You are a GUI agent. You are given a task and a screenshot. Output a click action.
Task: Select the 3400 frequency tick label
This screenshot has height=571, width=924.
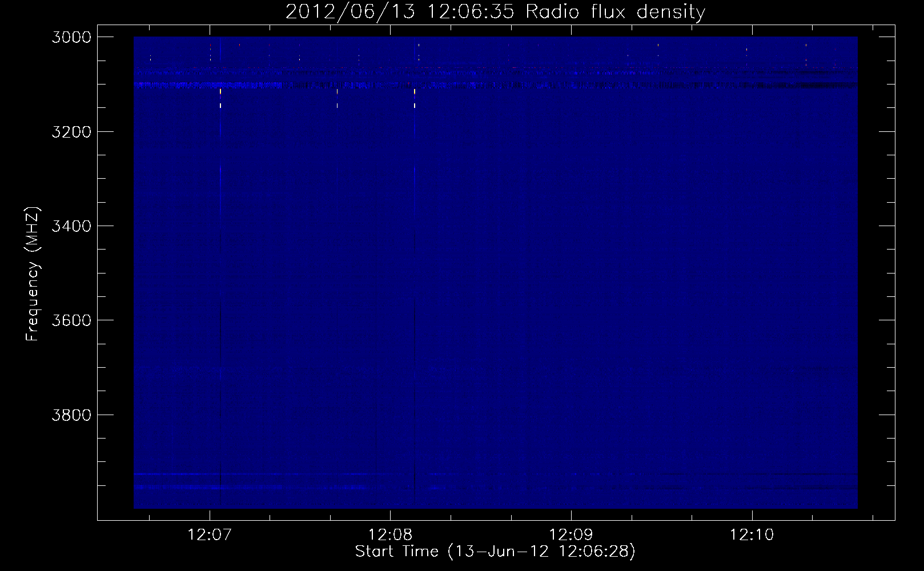[71, 226]
